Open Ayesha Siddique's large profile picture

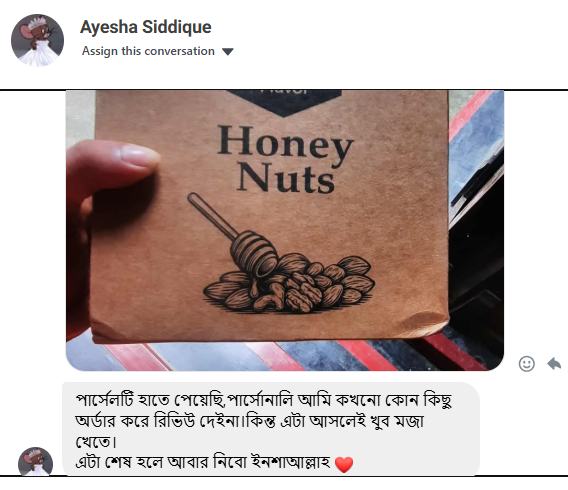pos(37,40)
